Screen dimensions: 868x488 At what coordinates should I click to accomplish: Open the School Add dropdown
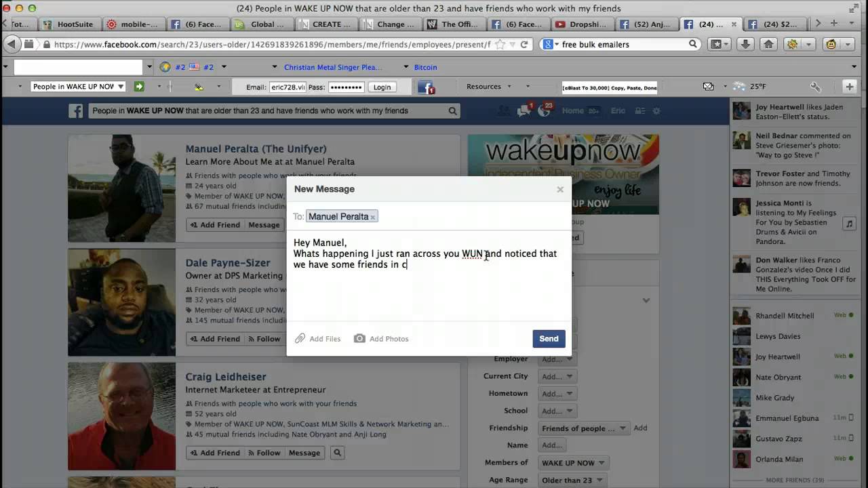(557, 411)
